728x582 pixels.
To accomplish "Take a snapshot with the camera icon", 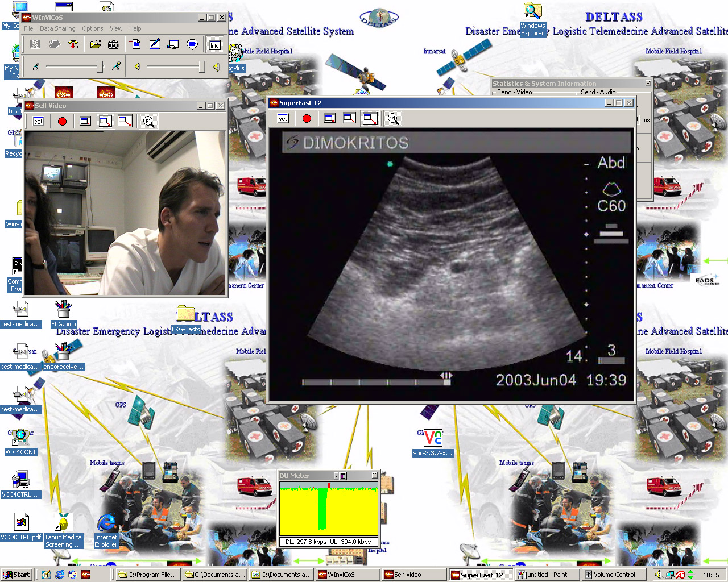I will [114, 44].
